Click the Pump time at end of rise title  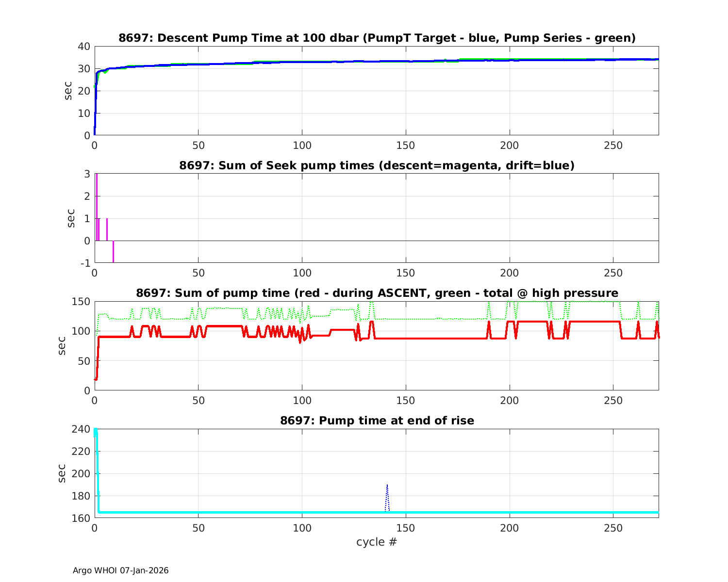(x=377, y=420)
